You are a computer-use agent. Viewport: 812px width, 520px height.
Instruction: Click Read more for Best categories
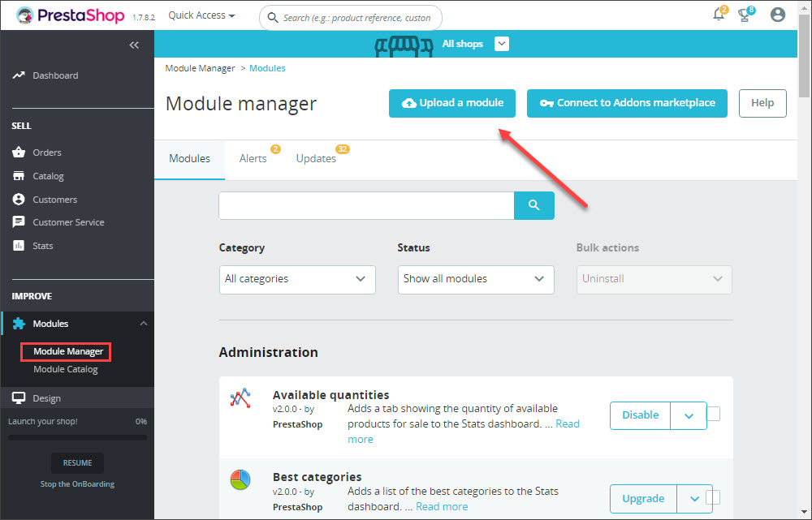(x=442, y=506)
